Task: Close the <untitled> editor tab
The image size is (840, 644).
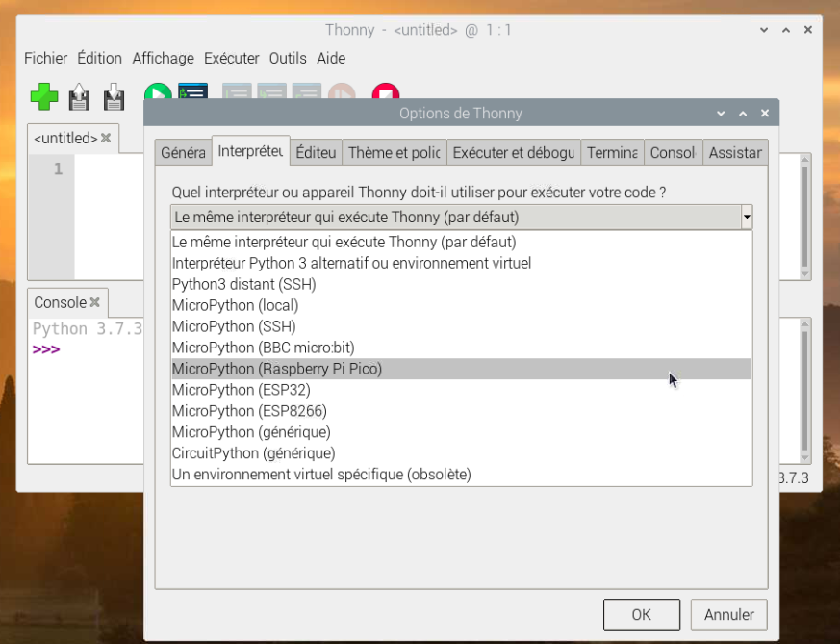Action: (106, 139)
